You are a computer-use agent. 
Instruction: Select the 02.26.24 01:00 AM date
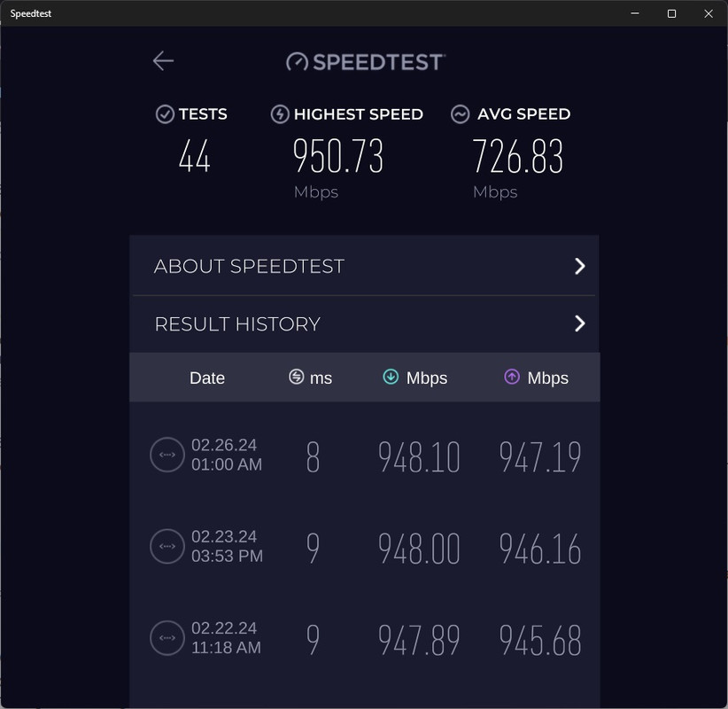pos(227,455)
